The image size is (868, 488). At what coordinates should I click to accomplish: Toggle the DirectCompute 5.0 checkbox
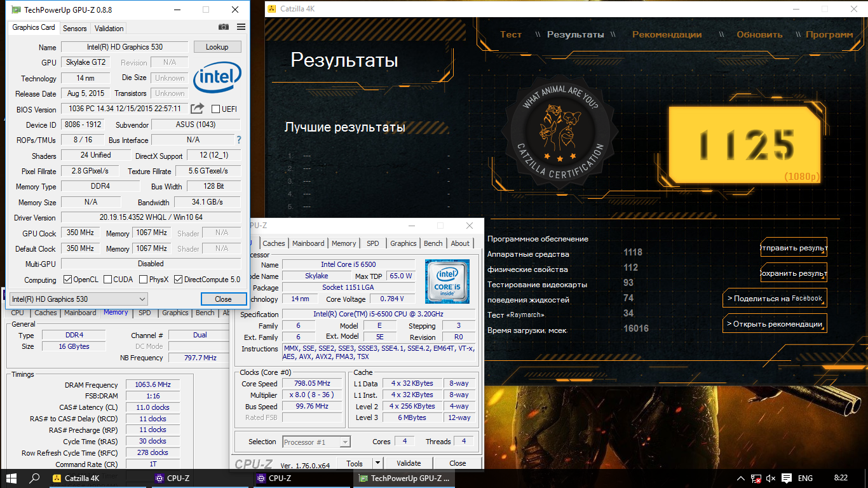click(179, 280)
